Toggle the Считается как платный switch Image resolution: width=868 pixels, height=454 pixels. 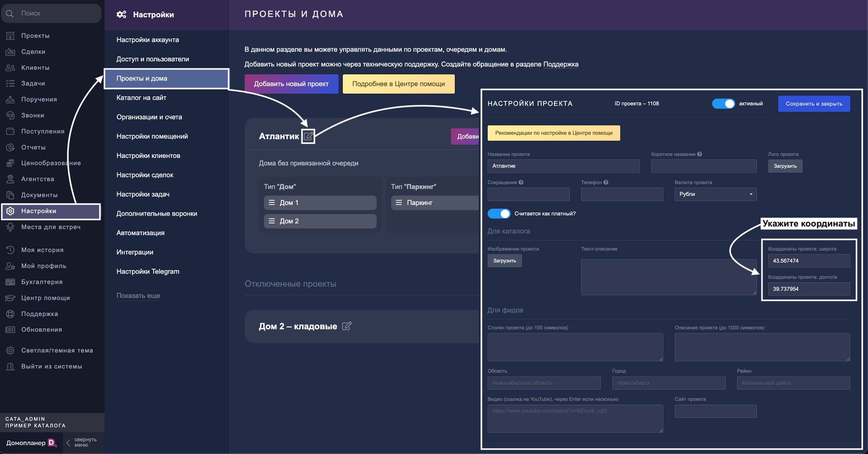click(499, 214)
